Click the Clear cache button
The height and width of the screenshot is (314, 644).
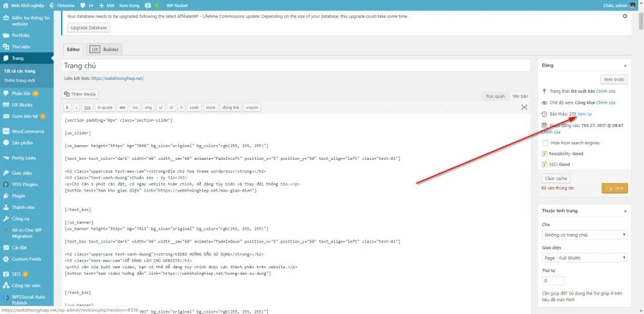pyautogui.click(x=556, y=179)
